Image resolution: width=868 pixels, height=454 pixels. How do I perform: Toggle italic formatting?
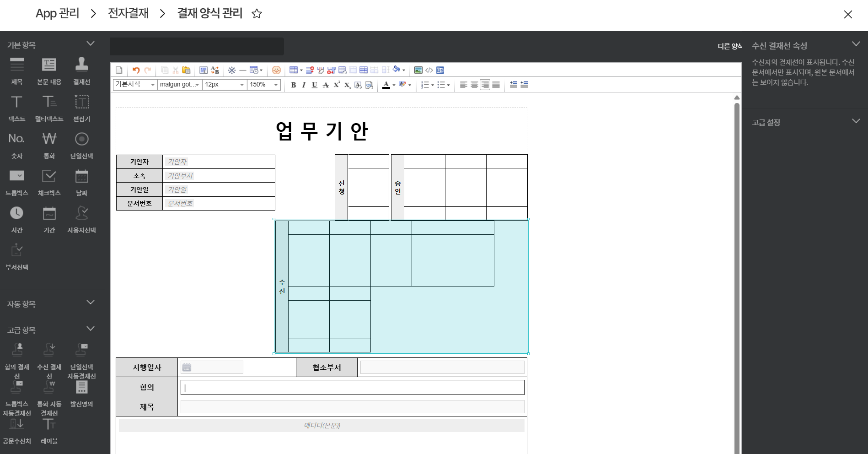coord(304,85)
